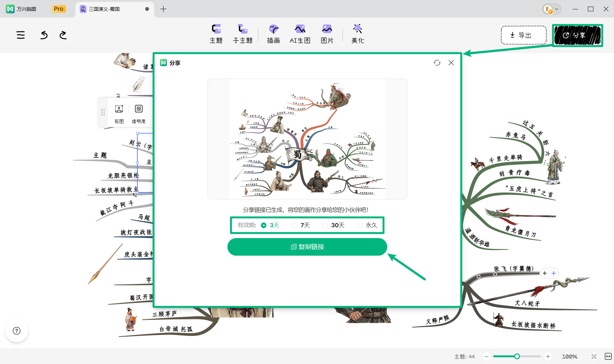The width and height of the screenshot is (614, 364).
Task: Refresh the share link in dialog
Action: [x=437, y=63]
